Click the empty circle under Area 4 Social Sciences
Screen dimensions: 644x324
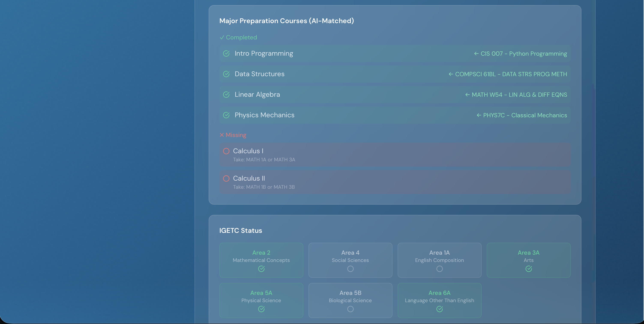tap(350, 269)
